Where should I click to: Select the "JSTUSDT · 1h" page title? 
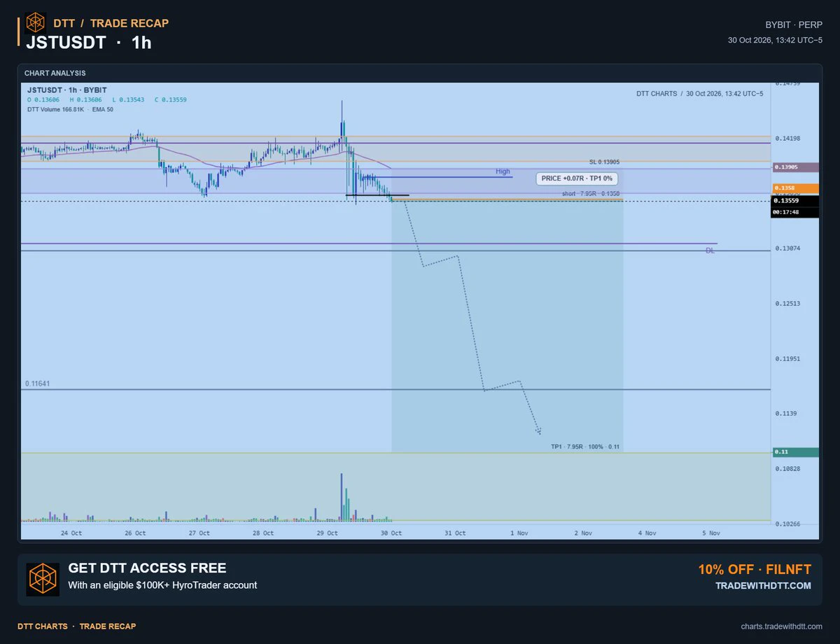click(89, 43)
